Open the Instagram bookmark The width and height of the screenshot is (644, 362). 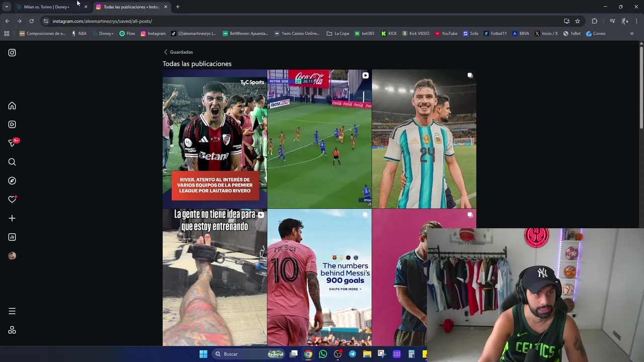point(153,34)
